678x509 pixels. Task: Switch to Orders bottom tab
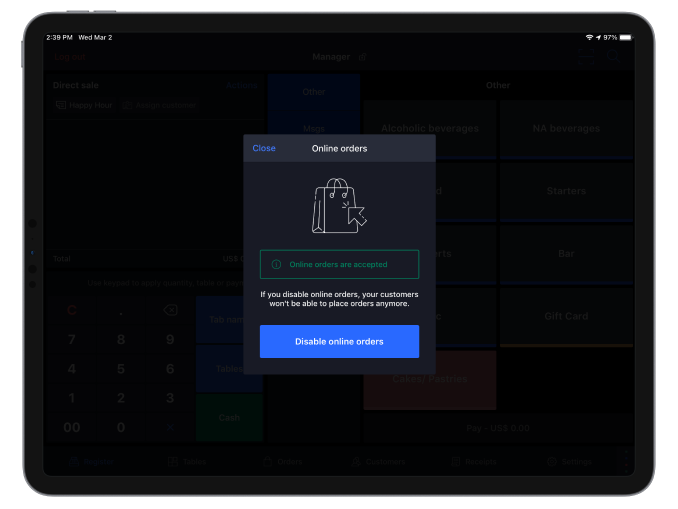tap(283, 462)
